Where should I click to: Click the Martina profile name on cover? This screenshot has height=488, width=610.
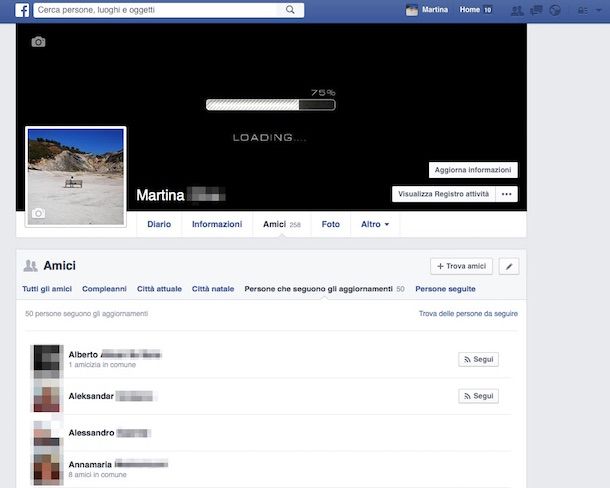click(181, 195)
